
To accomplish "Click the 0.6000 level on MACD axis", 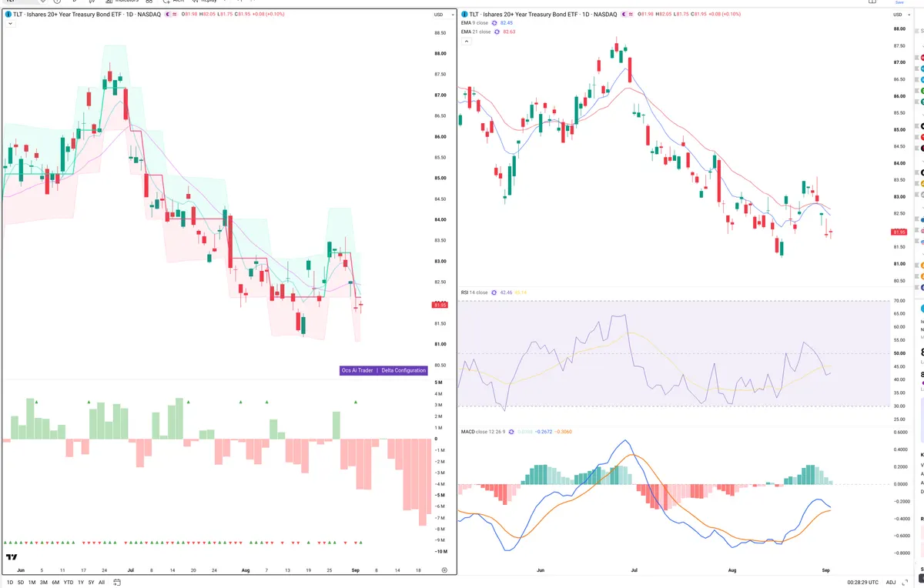I will coord(899,432).
